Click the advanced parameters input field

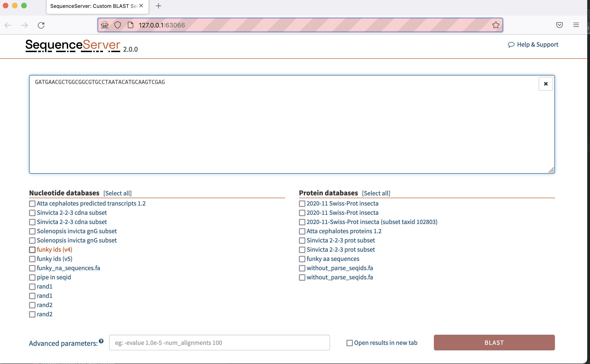coord(219,343)
